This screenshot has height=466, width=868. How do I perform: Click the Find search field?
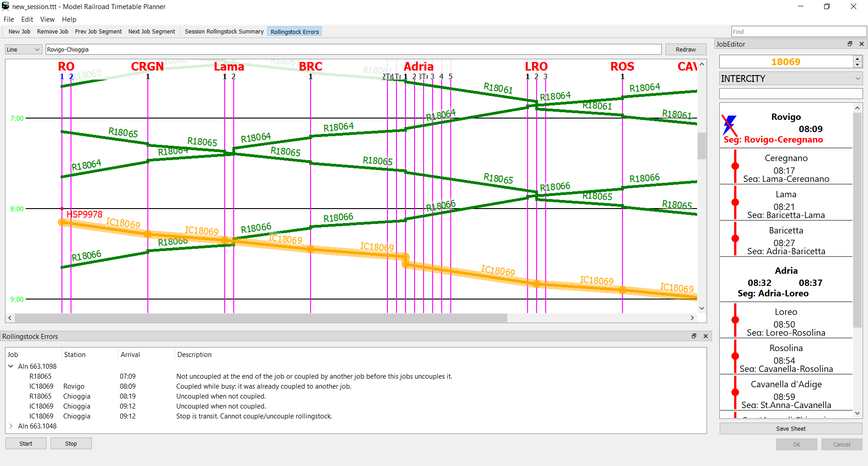(x=799, y=32)
